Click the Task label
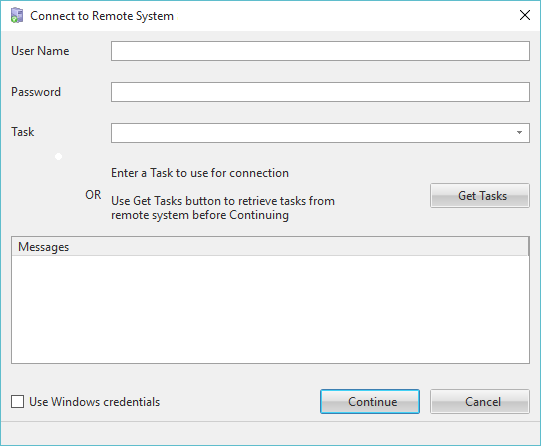Viewport: 541px width, 446px height. [23, 132]
